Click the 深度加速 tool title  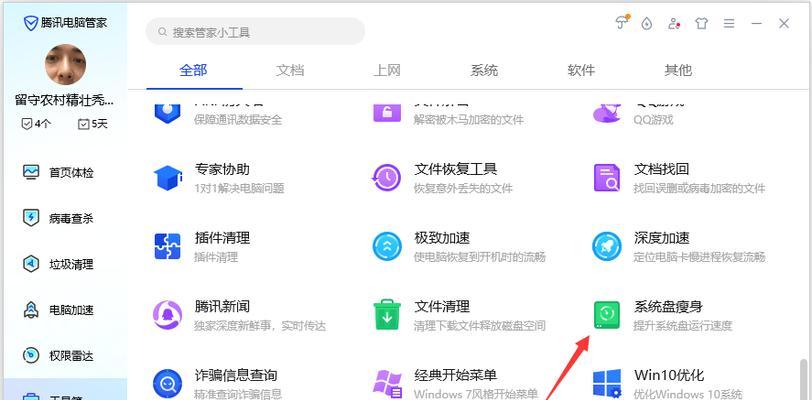(x=661, y=238)
